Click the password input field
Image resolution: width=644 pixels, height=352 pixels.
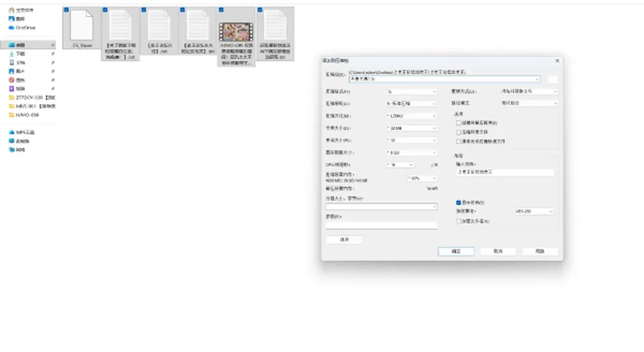(504, 172)
